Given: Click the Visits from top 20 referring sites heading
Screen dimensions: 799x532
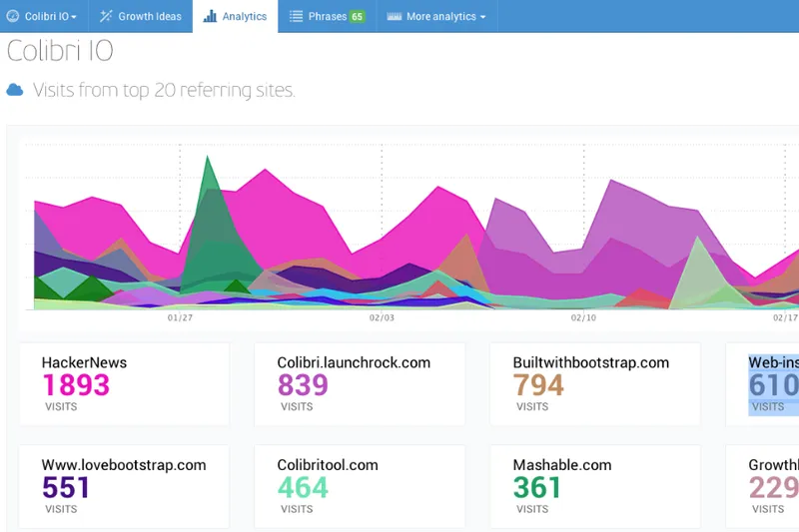Looking at the screenshot, I should [x=164, y=90].
